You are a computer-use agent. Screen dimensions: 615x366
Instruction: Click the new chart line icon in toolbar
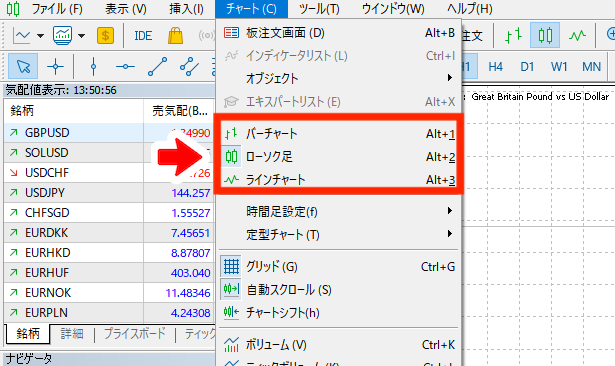[22, 36]
